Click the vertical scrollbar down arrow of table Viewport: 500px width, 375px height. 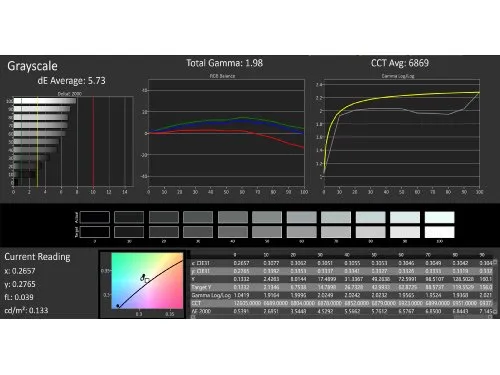click(495, 311)
